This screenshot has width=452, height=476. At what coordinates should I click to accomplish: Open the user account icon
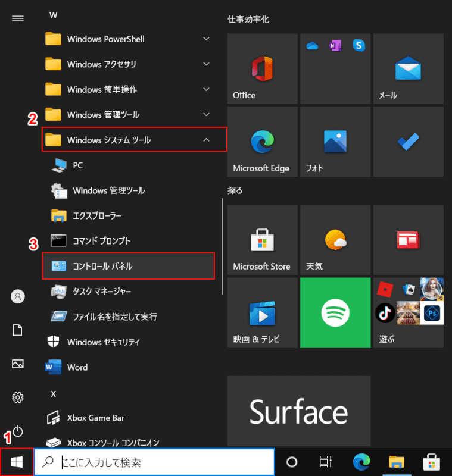[18, 296]
